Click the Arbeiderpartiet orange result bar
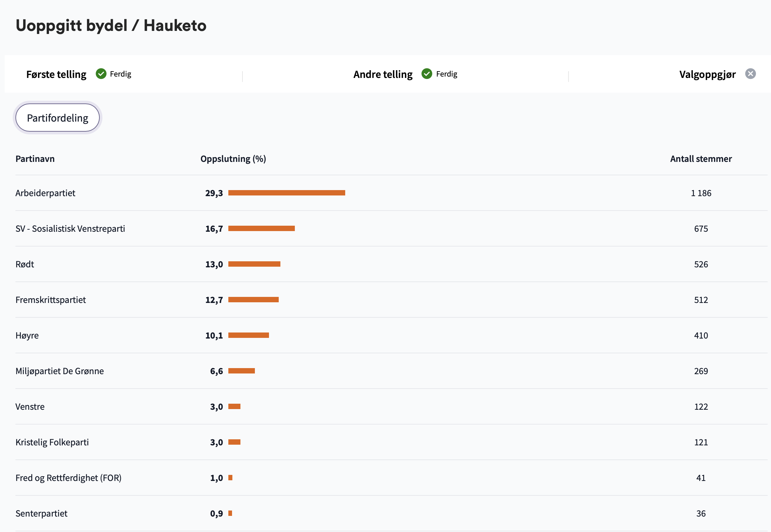The height and width of the screenshot is (532, 771). 287,193
